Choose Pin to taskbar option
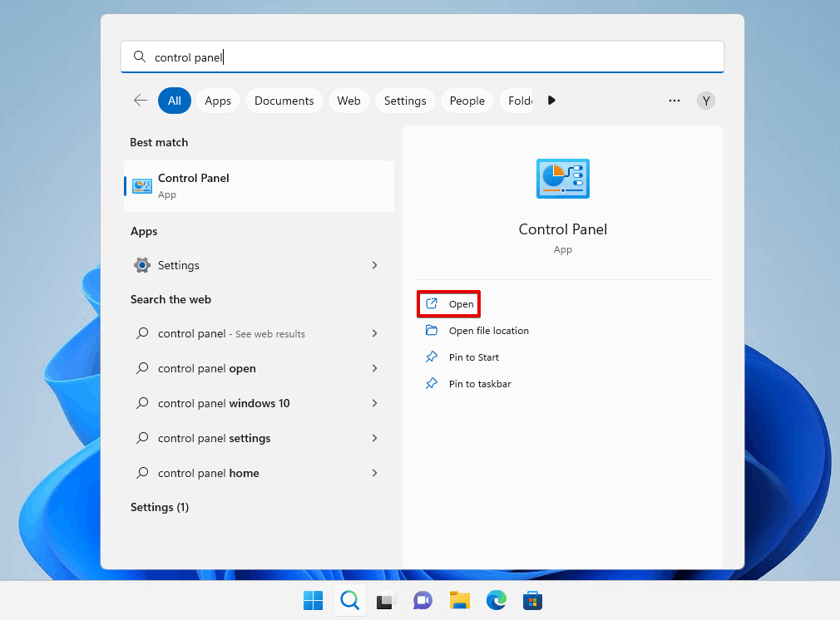Viewport: 840px width, 620px height. 468,384
